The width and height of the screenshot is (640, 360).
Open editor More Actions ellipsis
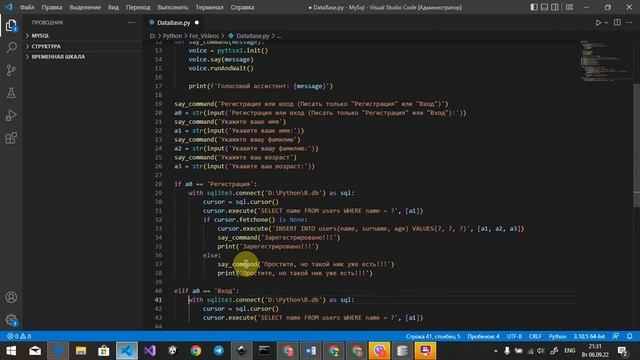[629, 23]
